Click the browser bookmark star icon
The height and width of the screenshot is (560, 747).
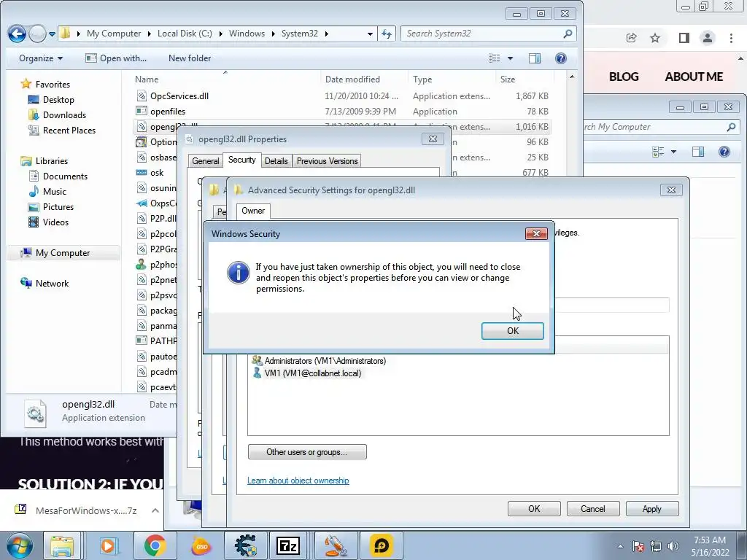(x=656, y=38)
